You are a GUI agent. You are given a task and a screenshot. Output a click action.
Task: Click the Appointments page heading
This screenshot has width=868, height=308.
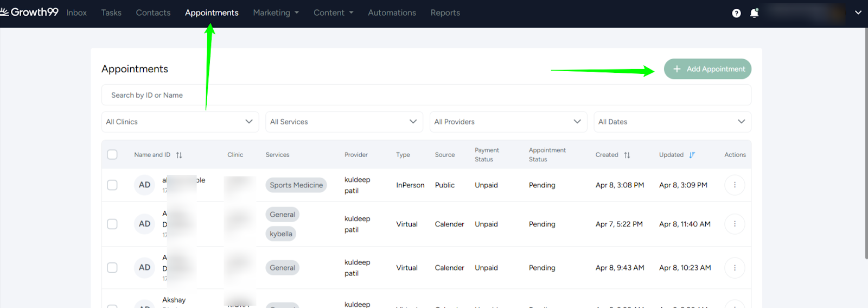(135, 69)
